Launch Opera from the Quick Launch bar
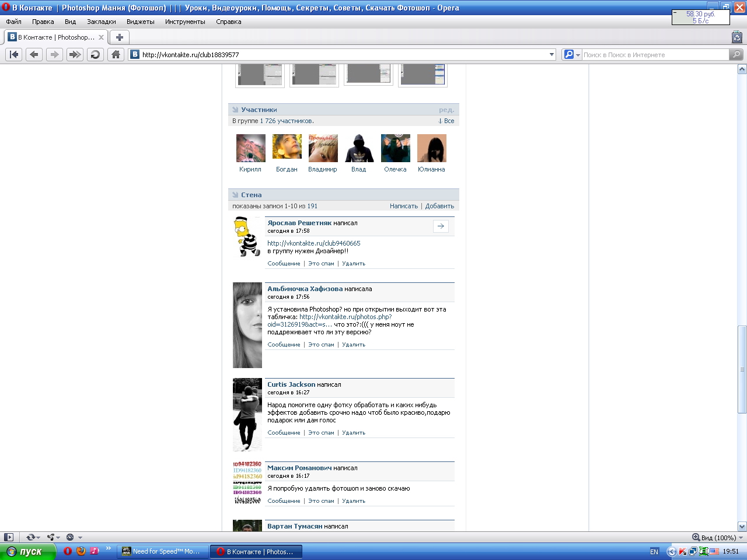 click(x=68, y=551)
